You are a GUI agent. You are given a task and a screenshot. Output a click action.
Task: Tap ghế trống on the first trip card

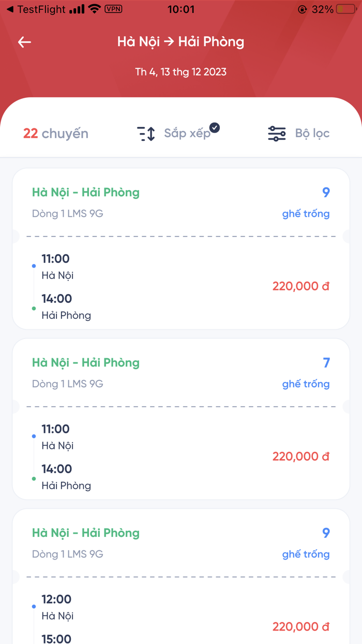306,213
